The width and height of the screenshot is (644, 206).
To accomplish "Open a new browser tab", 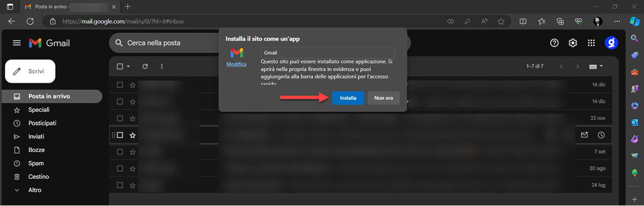I will [128, 6].
